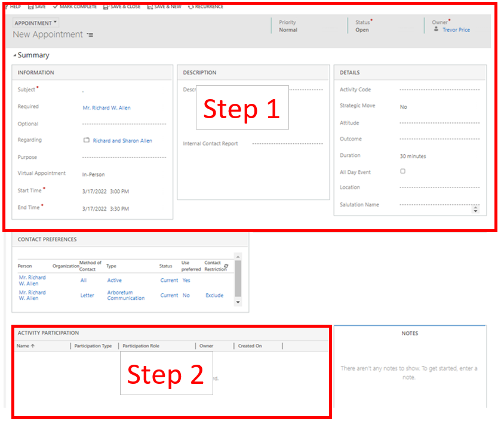The image size is (504, 425).
Task: Click the Attitude field
Action: pos(440,123)
